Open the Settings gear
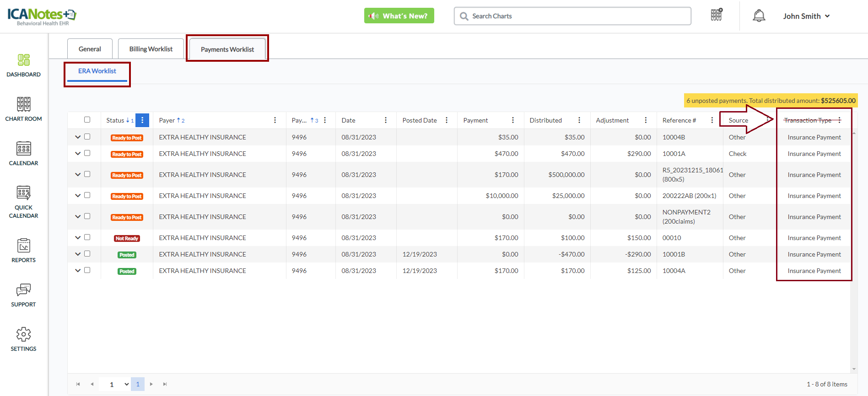Screen dimensions: 868x396 [x=23, y=339]
